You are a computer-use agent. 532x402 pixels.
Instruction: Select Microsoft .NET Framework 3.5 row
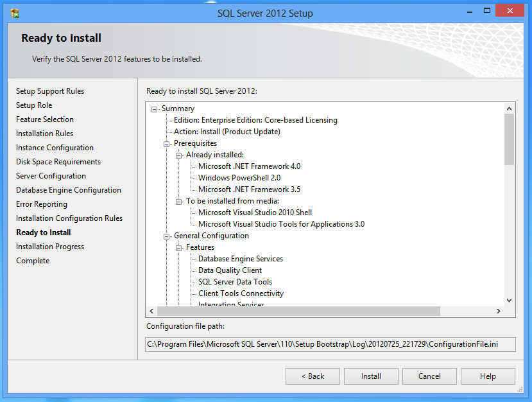click(x=250, y=189)
